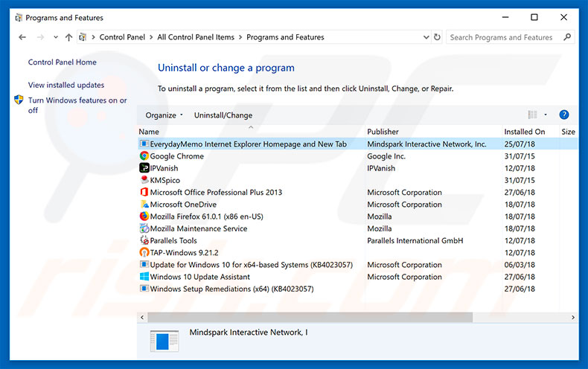Open Help via the blue question mark
Image resolution: width=588 pixels, height=369 pixels.
(x=563, y=115)
